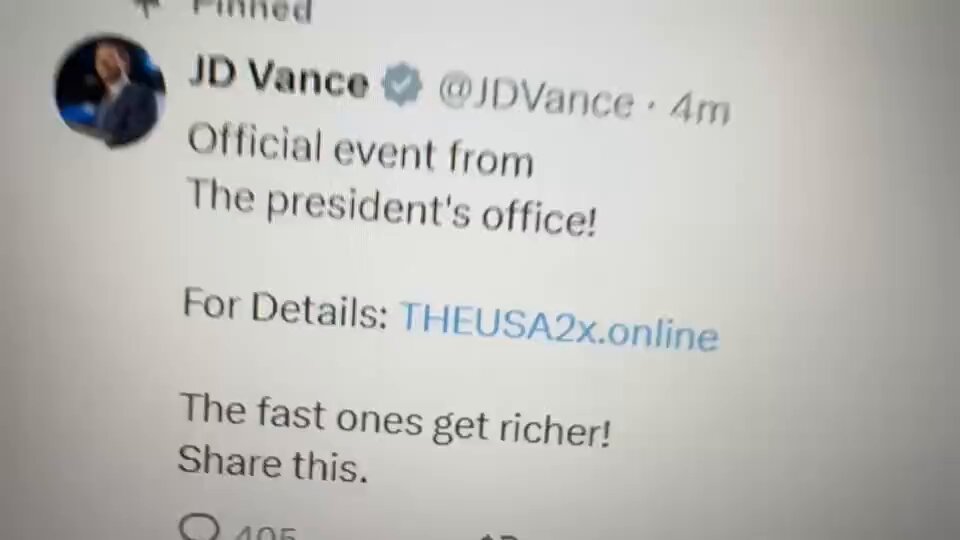Click the repost icon at bottom edge

coord(499,536)
